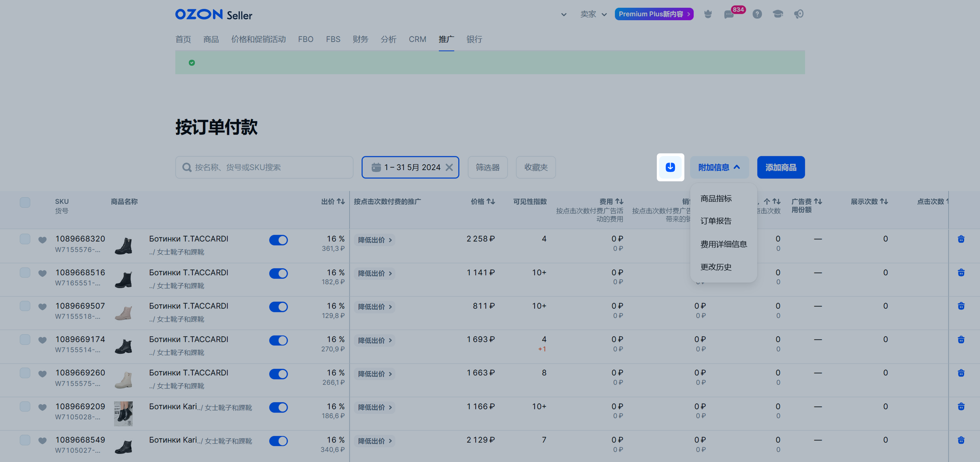Toggle off promotion for product 1089668516
Image resolution: width=980 pixels, height=462 pixels.
[x=278, y=274]
